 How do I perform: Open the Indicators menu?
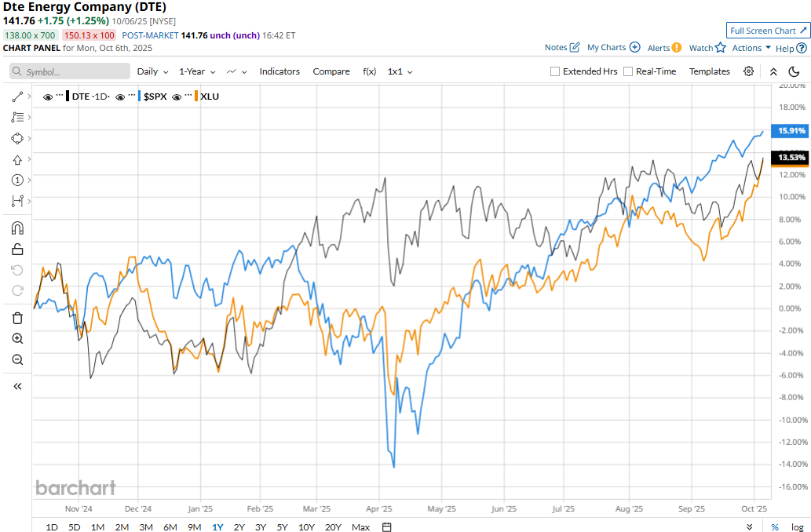click(x=279, y=71)
